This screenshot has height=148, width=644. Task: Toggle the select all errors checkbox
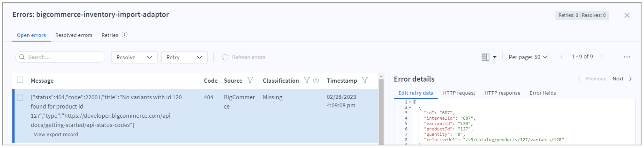[20, 80]
